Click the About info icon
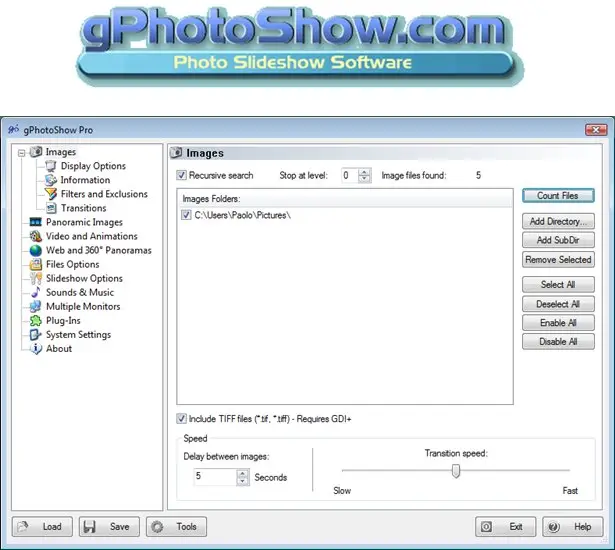Viewport: 615px width, 550px height. tap(36, 349)
